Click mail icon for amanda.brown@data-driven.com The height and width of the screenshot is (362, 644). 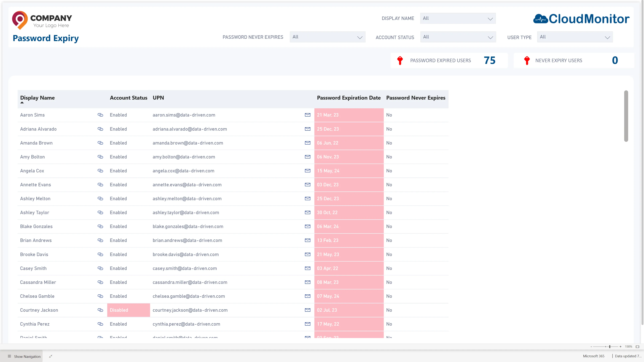(307, 143)
